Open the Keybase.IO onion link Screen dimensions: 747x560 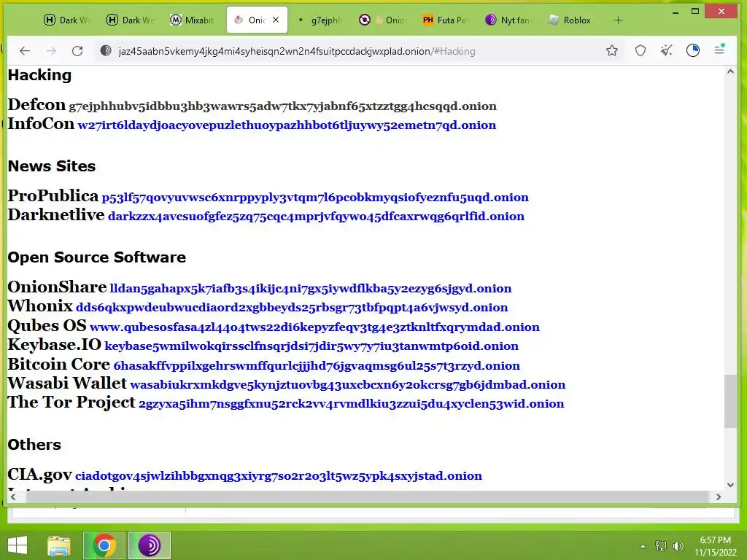point(311,346)
